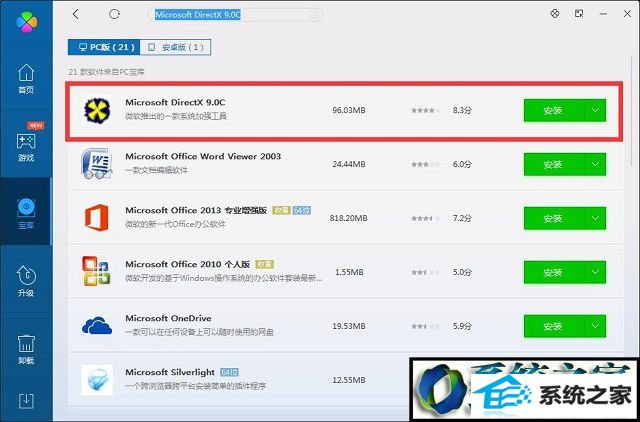640x422 pixels.
Task: Open the 首页 home section in sidebar
Action: pos(26,79)
